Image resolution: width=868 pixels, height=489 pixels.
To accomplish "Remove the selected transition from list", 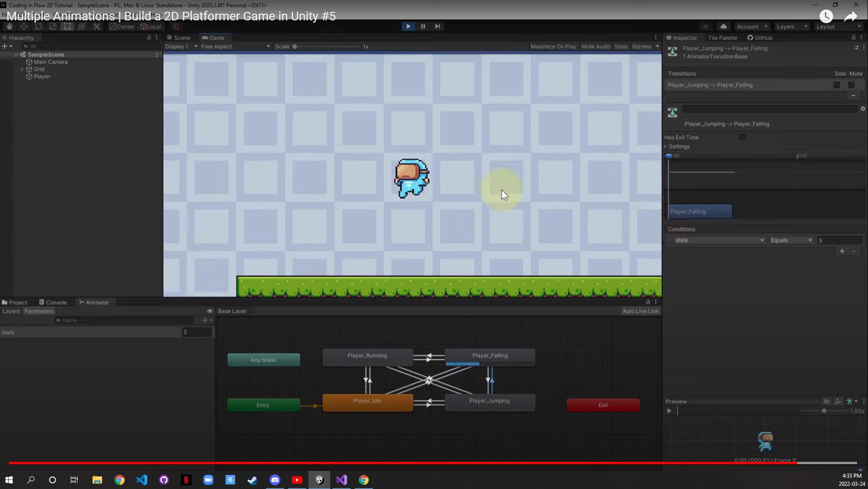I will click(853, 96).
